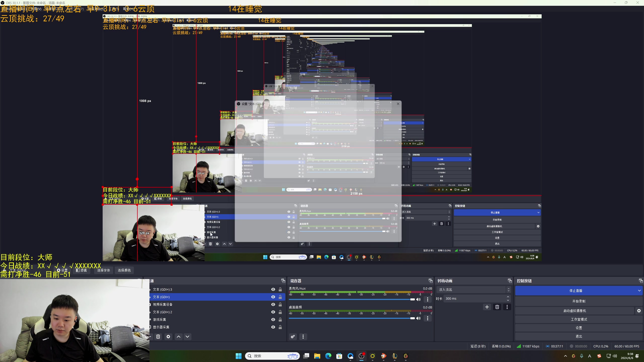Show hidden tray icons chevron
644x362 pixels.
[x=566, y=356]
